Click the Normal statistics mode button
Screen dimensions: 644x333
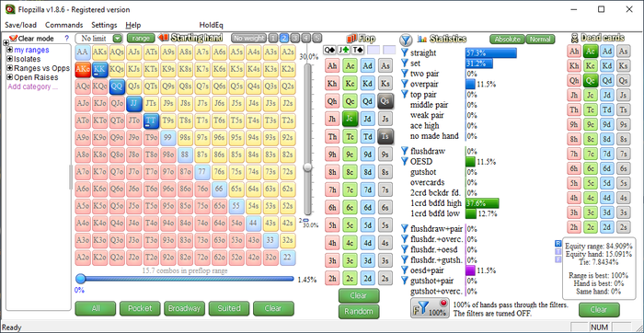[x=540, y=40]
